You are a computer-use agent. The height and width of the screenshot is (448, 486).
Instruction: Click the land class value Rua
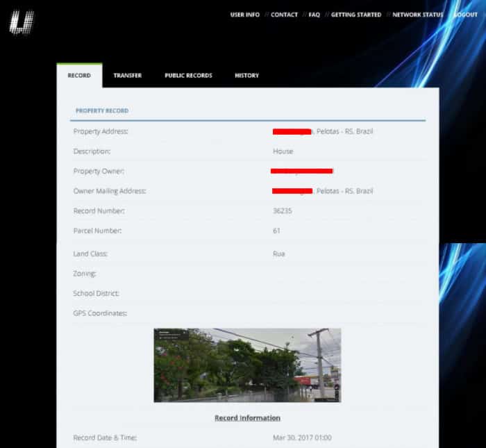click(278, 254)
